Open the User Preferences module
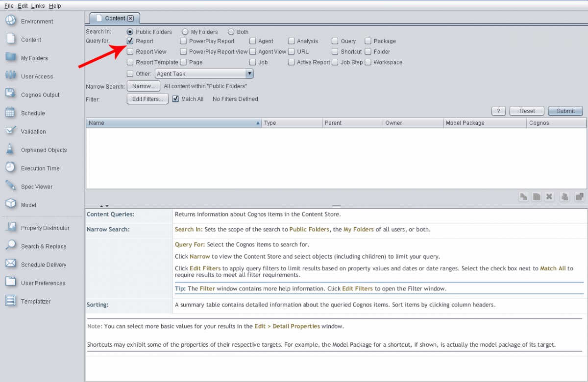This screenshot has width=588, height=382. [x=36, y=283]
